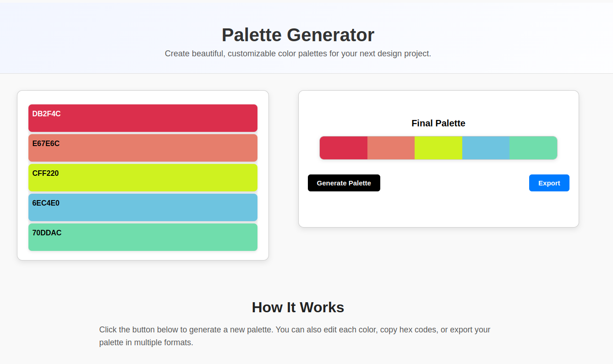Viewport: 613px width, 364px height.
Task: Click the blue segment in Final Palette strip
Action: [486, 148]
